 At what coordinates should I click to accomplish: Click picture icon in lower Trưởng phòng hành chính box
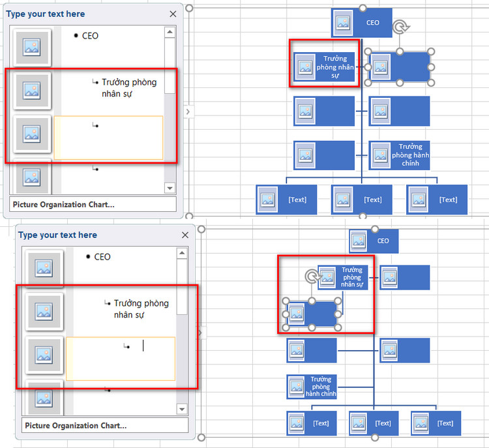pyautogui.click(x=296, y=387)
